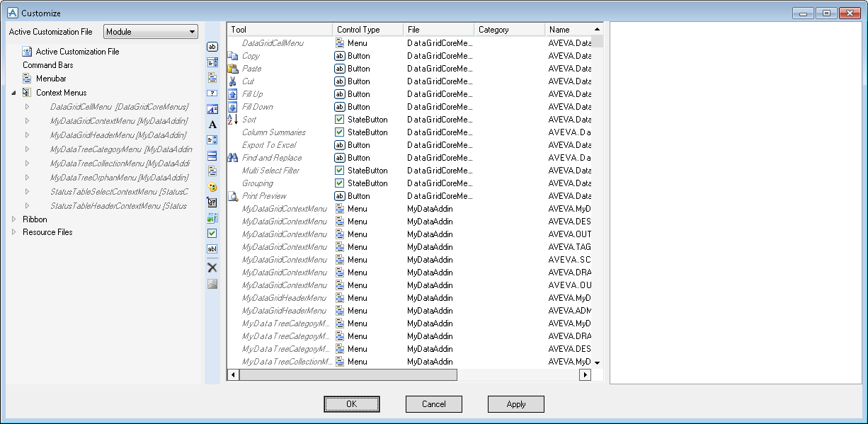Click the Fill Up arrow icon

pos(232,94)
